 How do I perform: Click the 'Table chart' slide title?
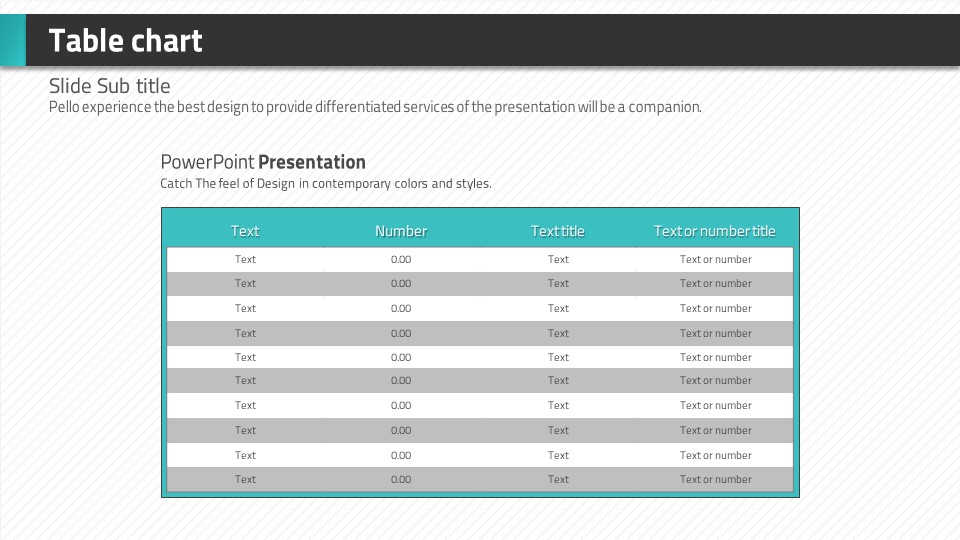pos(125,41)
